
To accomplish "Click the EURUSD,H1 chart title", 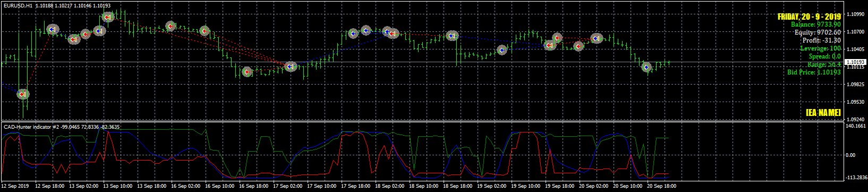I will click(18, 5).
